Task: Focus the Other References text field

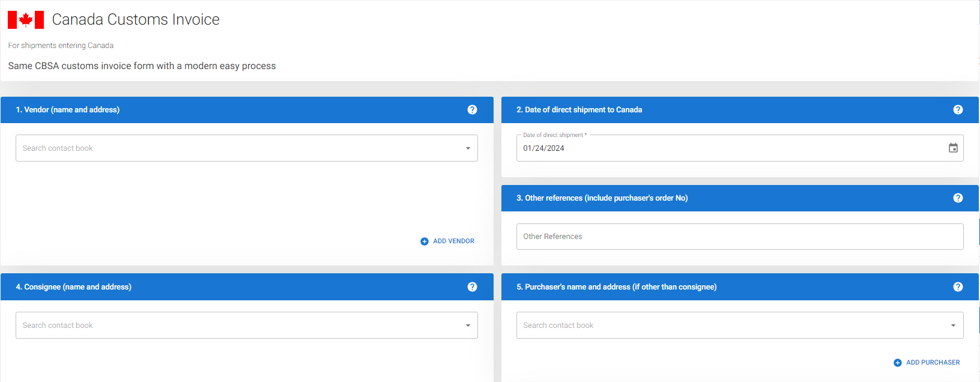Action: pyautogui.click(x=739, y=237)
